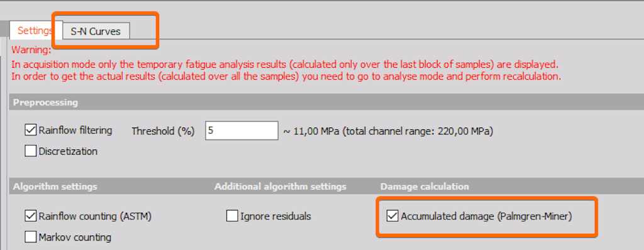Click the Threshold (%) label
This screenshot has width=644, height=250.
tap(163, 131)
